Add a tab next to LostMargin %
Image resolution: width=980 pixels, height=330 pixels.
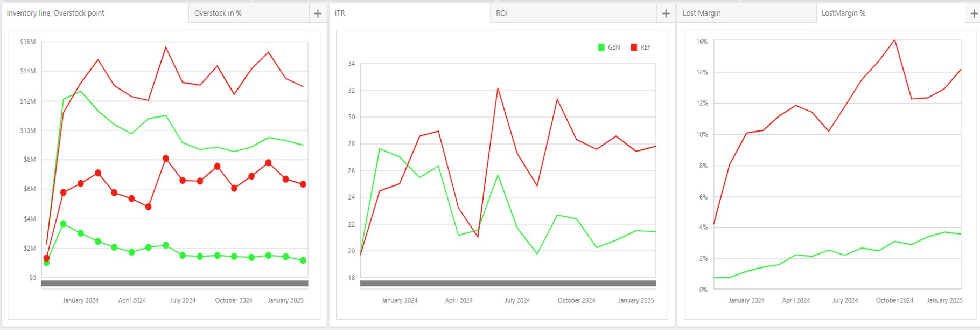(x=974, y=13)
